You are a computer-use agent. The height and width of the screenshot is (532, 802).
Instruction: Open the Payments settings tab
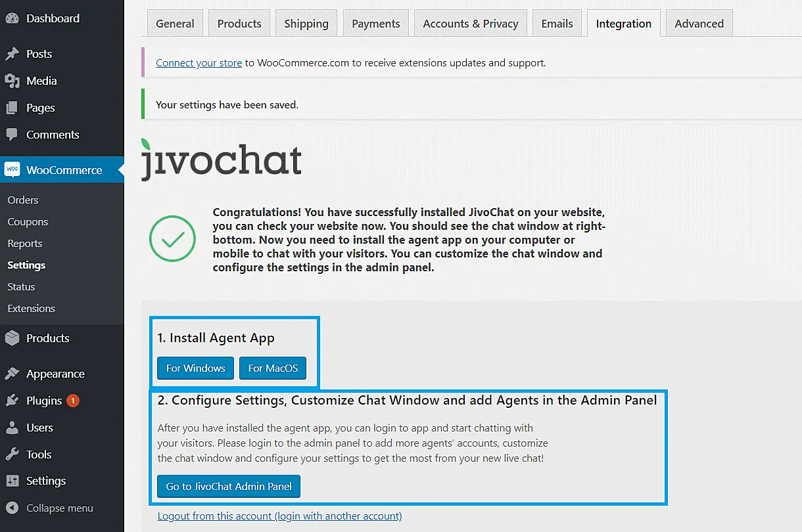coord(375,24)
